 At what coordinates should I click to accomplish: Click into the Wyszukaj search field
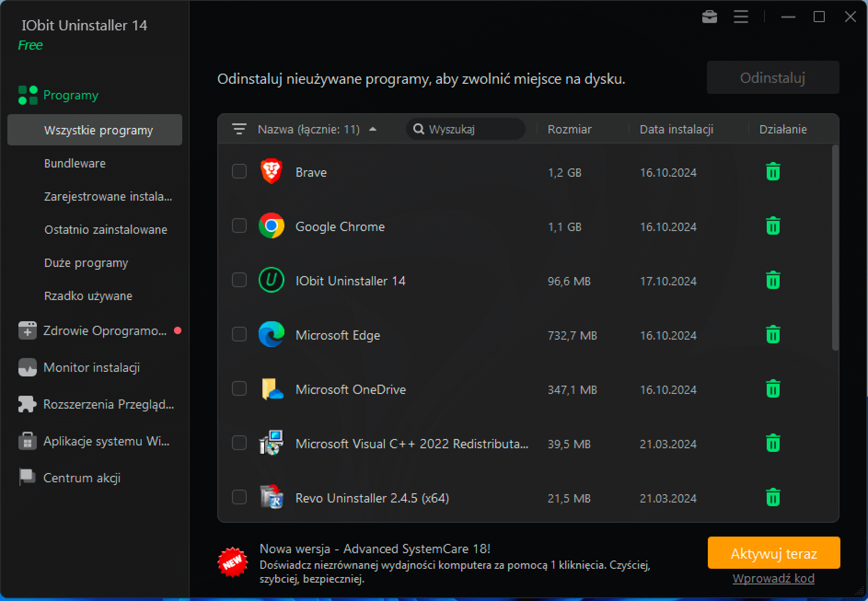coord(465,129)
